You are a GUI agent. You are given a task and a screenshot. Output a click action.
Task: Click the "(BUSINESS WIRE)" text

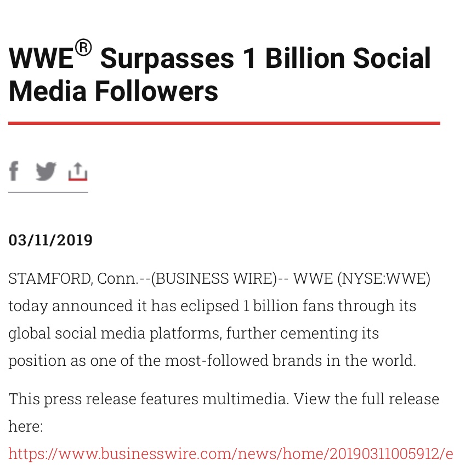click(x=214, y=278)
